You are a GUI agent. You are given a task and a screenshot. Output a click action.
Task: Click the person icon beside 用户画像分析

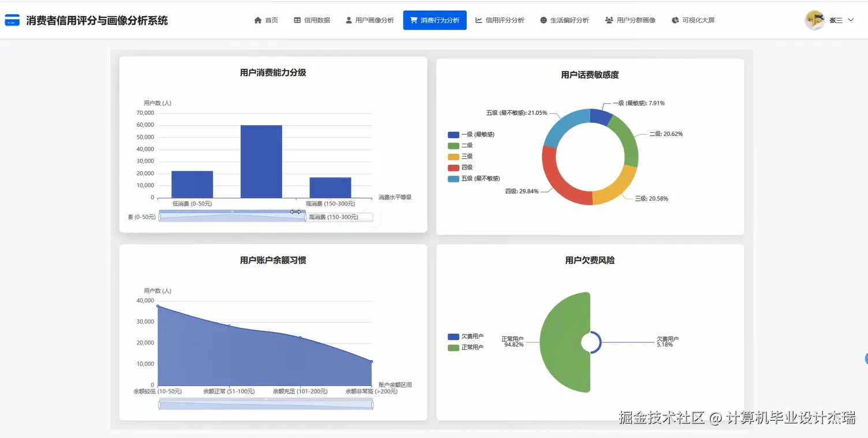[x=349, y=20]
